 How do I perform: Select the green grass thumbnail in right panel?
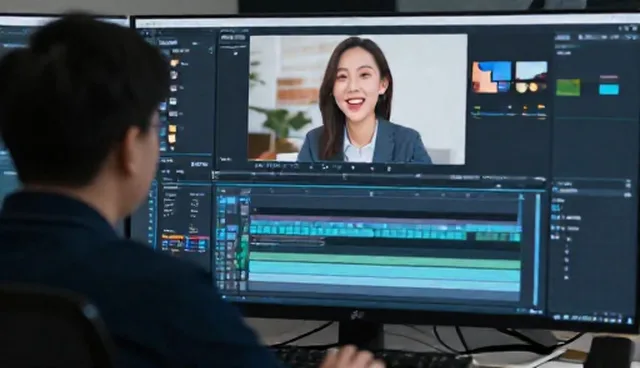(x=568, y=87)
